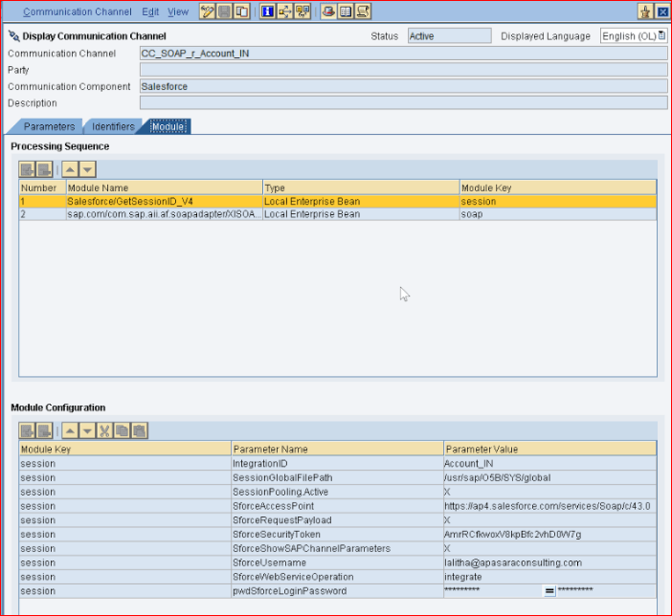Click the scissors cut icon in Module Configuration
The image size is (672, 616).
(104, 431)
